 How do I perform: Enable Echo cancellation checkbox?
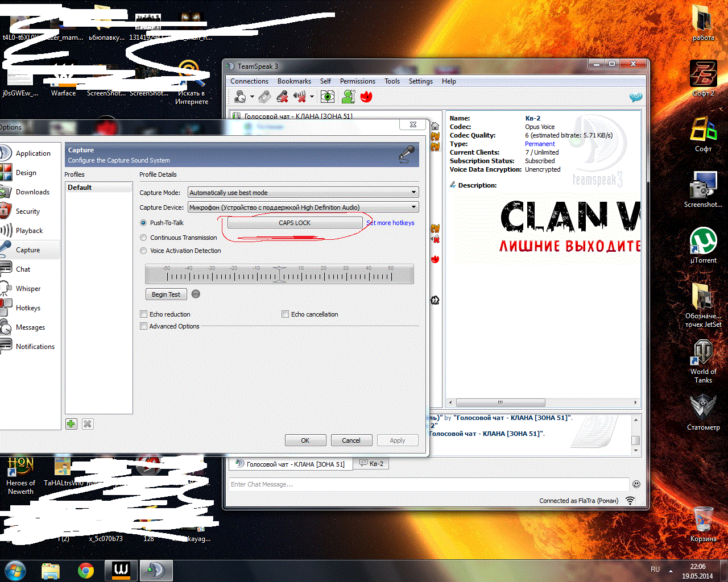pyautogui.click(x=285, y=314)
